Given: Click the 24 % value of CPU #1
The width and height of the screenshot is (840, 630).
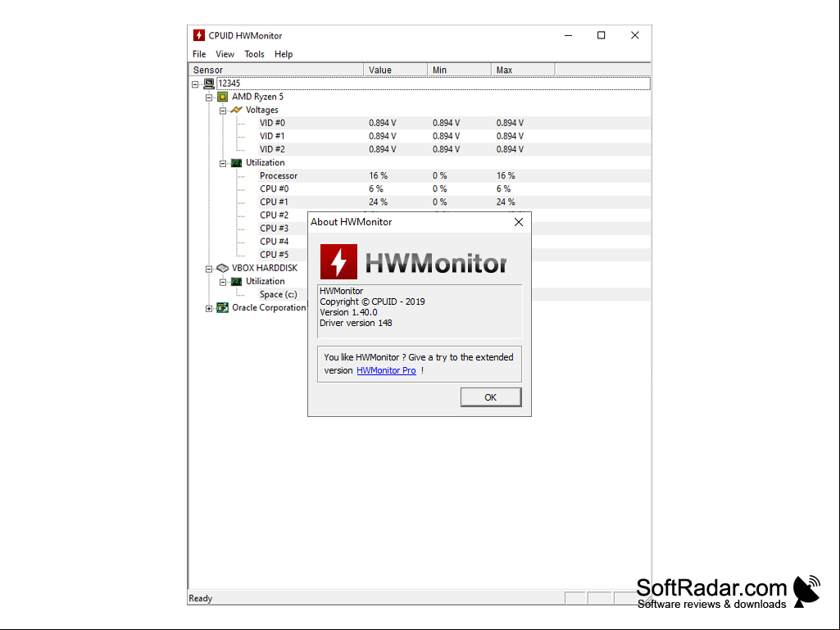Looking at the screenshot, I should [379, 202].
